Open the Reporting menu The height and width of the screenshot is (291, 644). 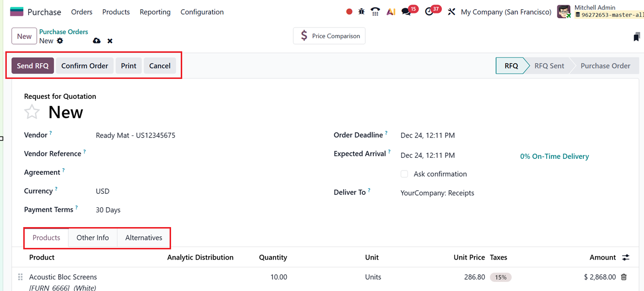(155, 12)
